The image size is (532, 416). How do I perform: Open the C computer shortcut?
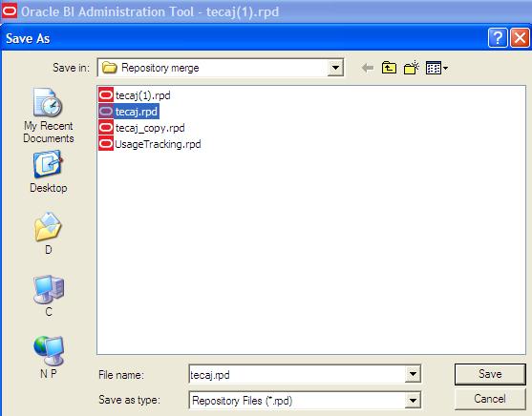[48, 295]
